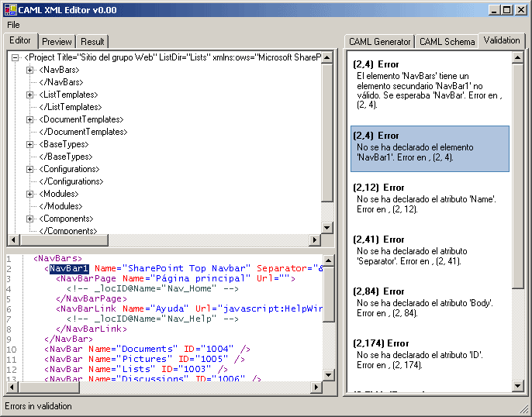The image size is (532, 417).
Task: Click the validation panel vertical scrollbar thumb
Action: 518,176
